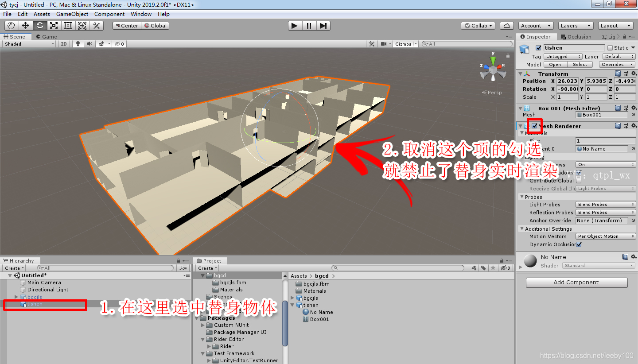Viewport: 638px width, 364px height.
Task: Toggle scene lighting with the bulb icon
Action: click(78, 44)
